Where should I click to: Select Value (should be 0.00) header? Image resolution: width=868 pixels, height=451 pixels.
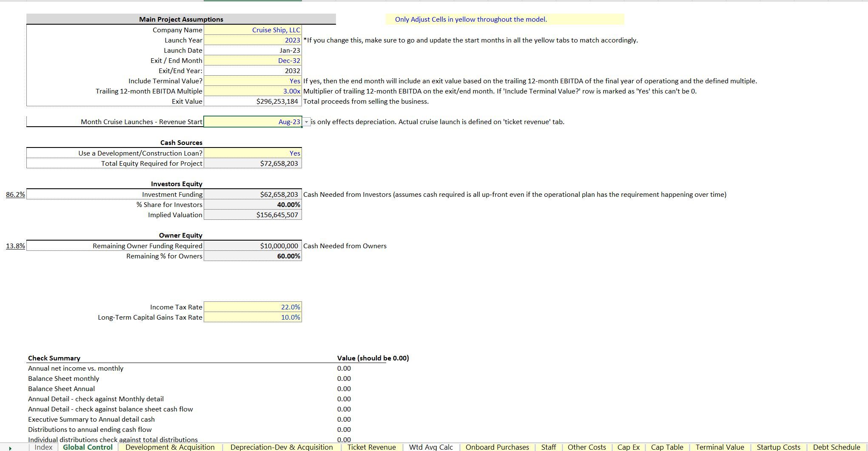pos(373,358)
